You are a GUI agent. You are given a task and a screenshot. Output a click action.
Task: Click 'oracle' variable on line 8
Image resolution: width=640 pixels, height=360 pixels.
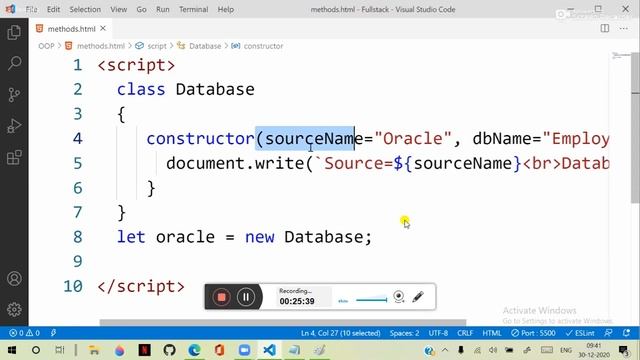pos(185,237)
